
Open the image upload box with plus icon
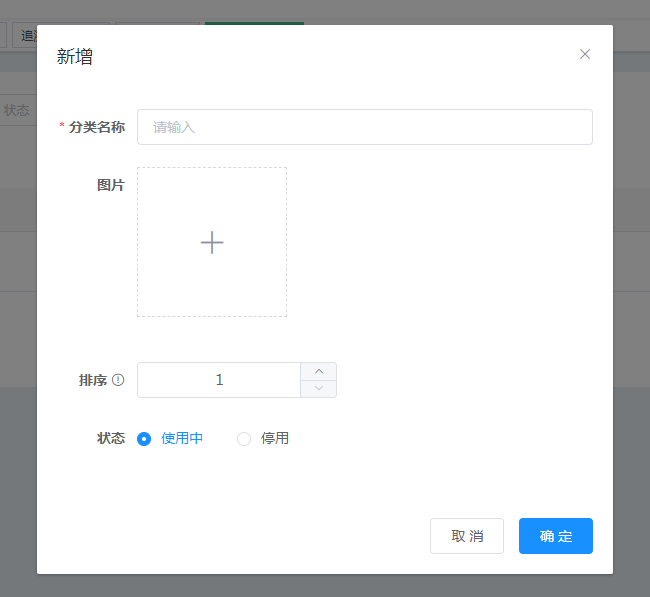coord(212,242)
